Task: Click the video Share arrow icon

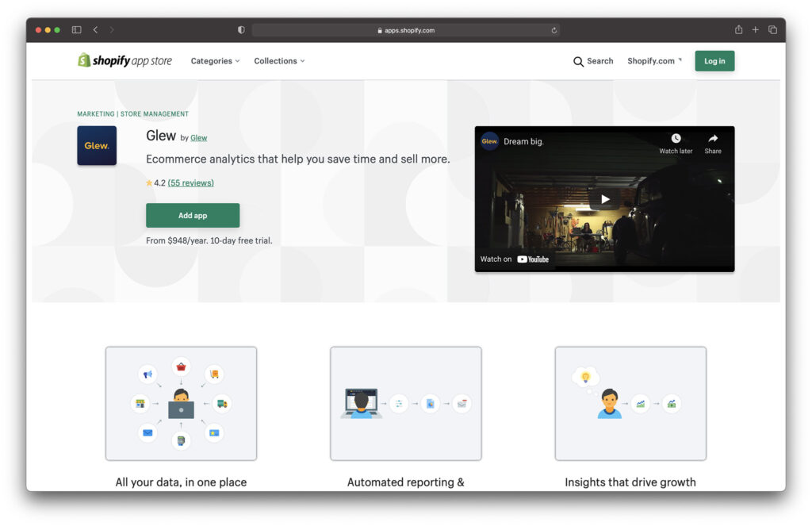Action: pyautogui.click(x=713, y=138)
